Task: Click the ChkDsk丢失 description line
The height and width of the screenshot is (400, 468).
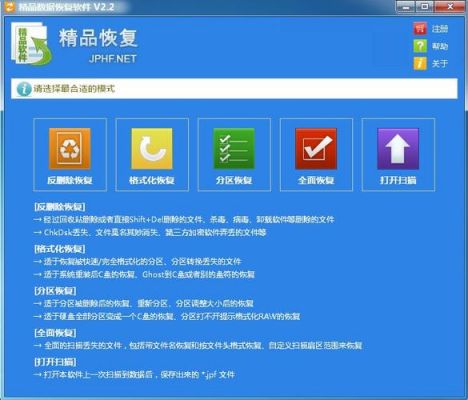Action: [150, 232]
